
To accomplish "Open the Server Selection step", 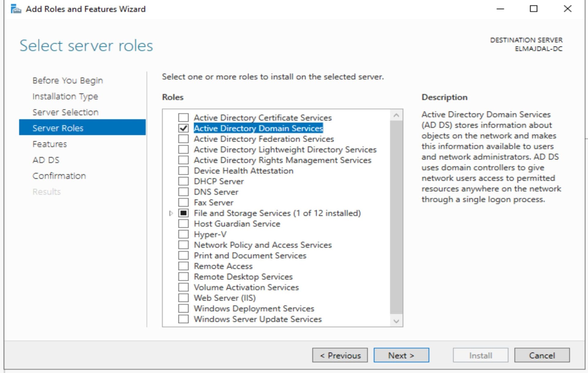I will [x=65, y=112].
